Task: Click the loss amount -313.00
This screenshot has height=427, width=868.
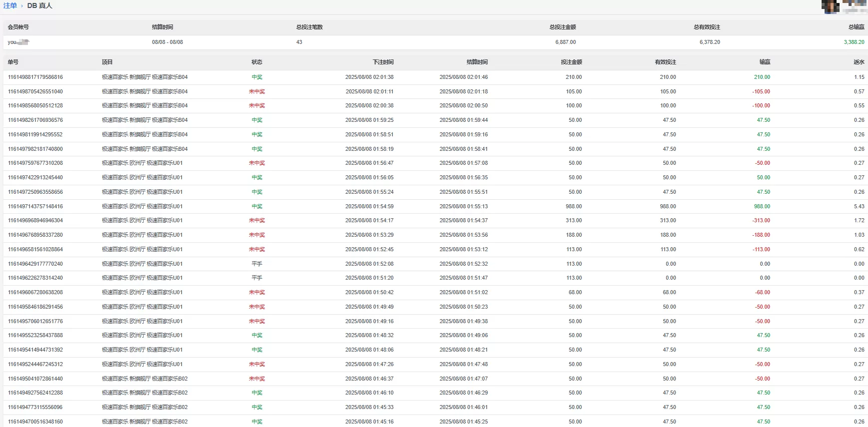Action: (x=761, y=220)
